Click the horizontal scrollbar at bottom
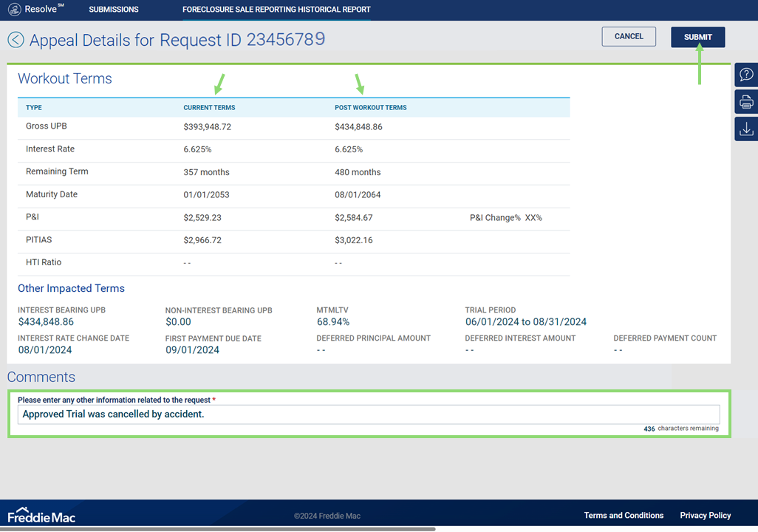 (217, 529)
